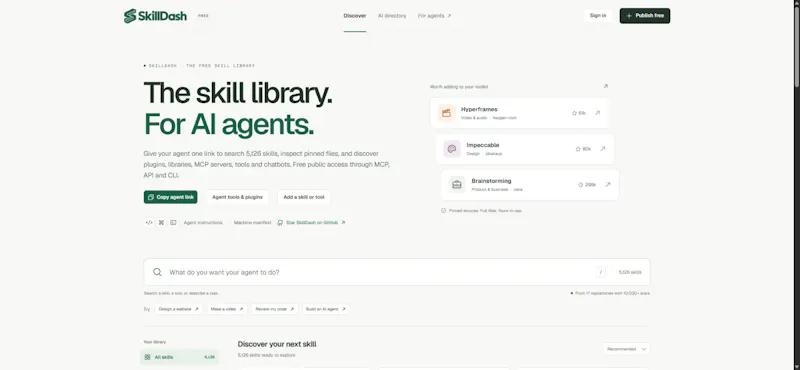The image size is (800, 370).
Task: Click the star icon on Hyperframes card
Action: click(x=574, y=113)
